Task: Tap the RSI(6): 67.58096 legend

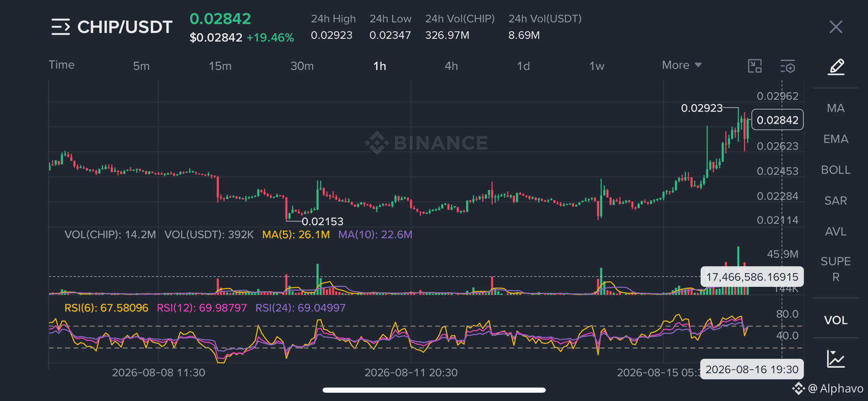Action: click(x=107, y=308)
